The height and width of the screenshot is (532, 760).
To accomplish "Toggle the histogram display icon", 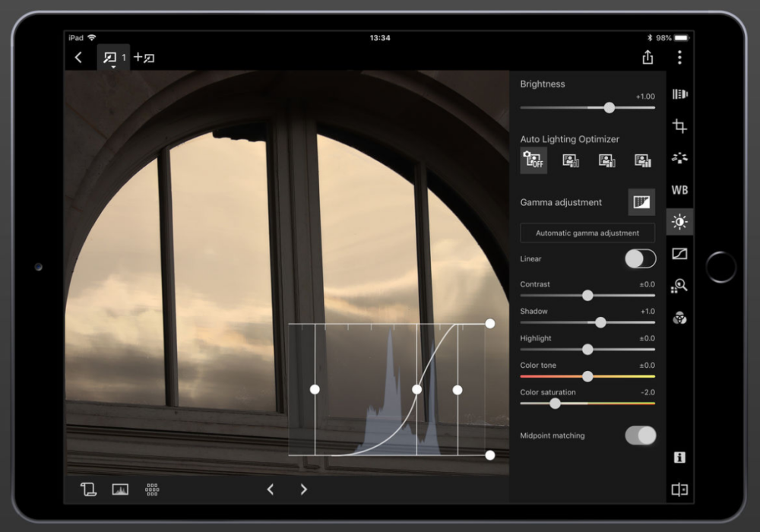I will 120,489.
